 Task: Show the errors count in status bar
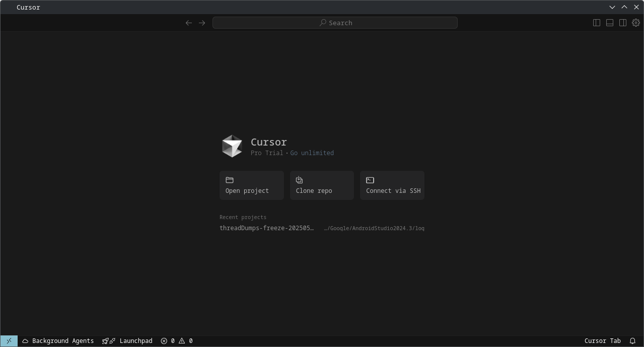click(168, 341)
